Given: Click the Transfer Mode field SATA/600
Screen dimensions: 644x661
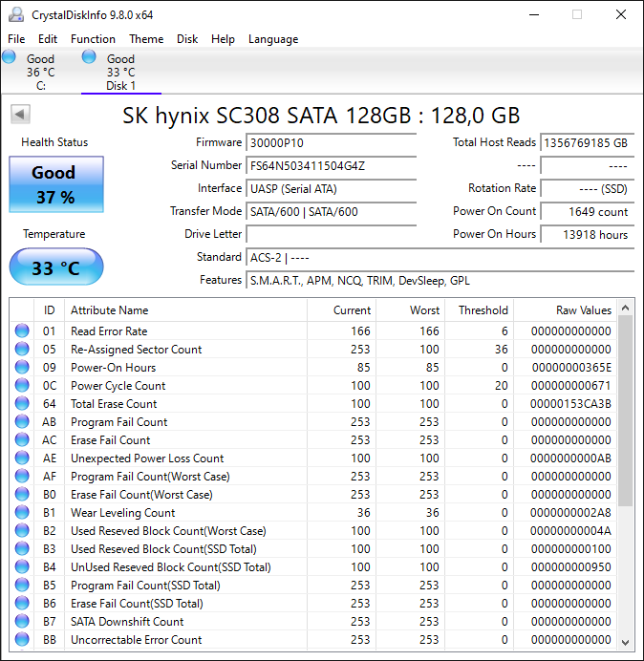Looking at the screenshot, I should [331, 211].
